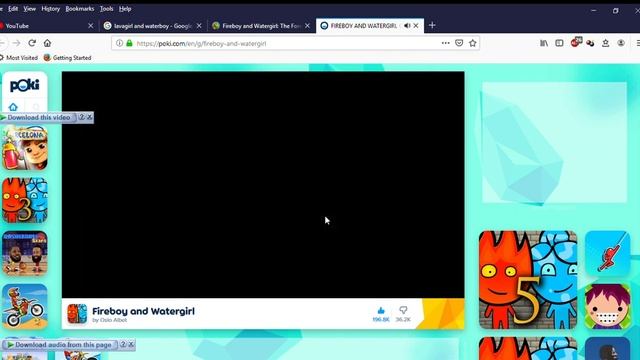This screenshot has width=640, height=360.
Task: Show site information icon in address bar
Action: pyautogui.click(x=119, y=43)
